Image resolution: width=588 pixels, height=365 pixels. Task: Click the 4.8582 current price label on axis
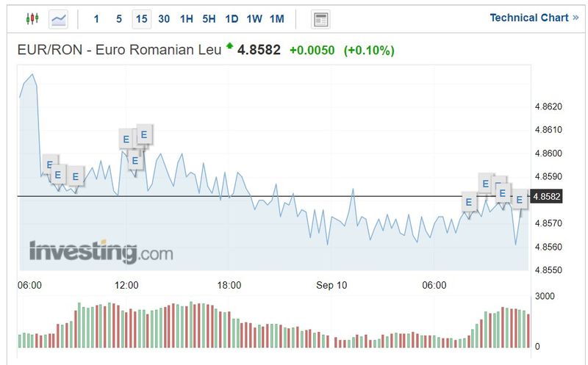coord(548,196)
